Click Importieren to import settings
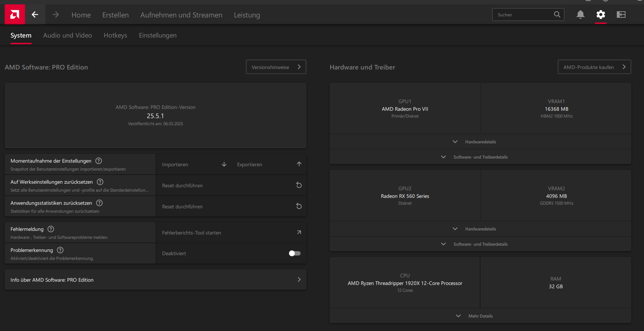This screenshot has width=644, height=331. pos(175,165)
